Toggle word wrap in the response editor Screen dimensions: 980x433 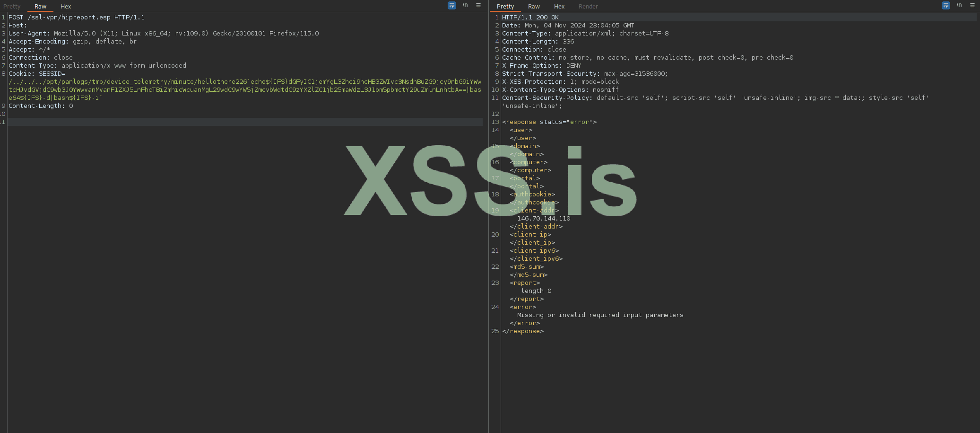pos(945,5)
